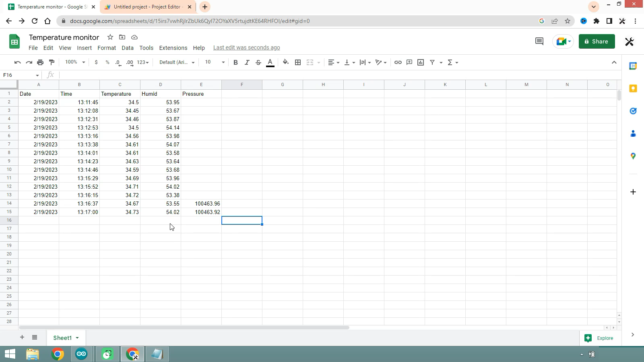Start a Google Meet call

point(562,41)
